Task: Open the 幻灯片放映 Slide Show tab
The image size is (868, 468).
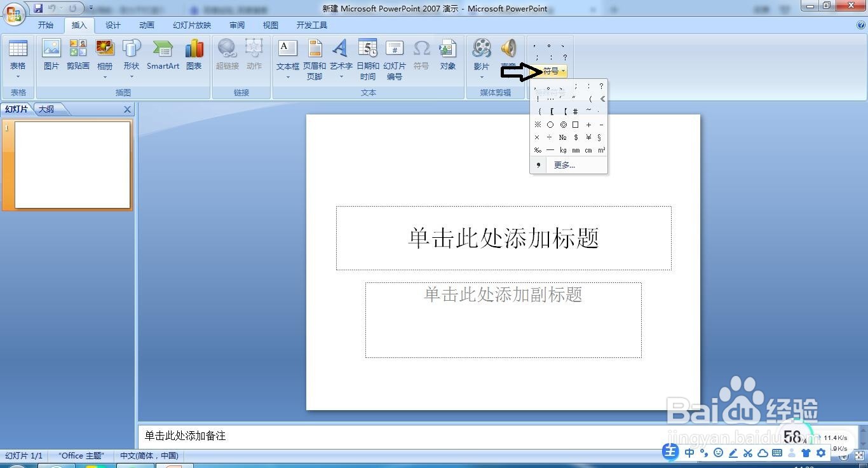Action: (x=192, y=25)
